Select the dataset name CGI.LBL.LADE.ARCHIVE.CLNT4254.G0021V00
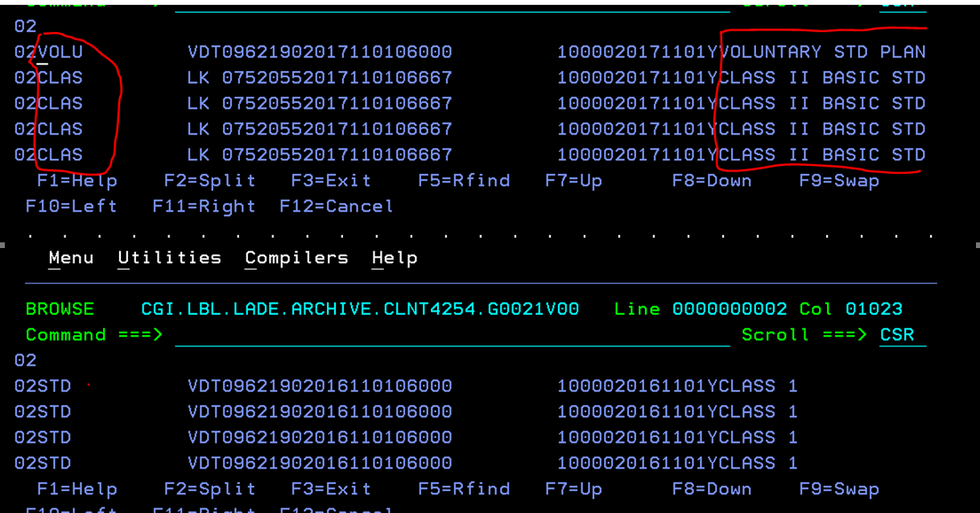This screenshot has width=980, height=513. pos(359,309)
